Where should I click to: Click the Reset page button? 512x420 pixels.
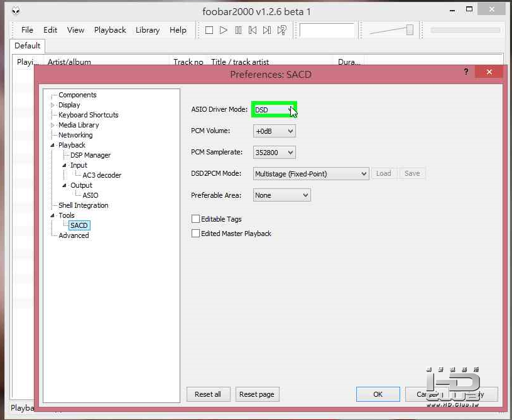(x=257, y=394)
